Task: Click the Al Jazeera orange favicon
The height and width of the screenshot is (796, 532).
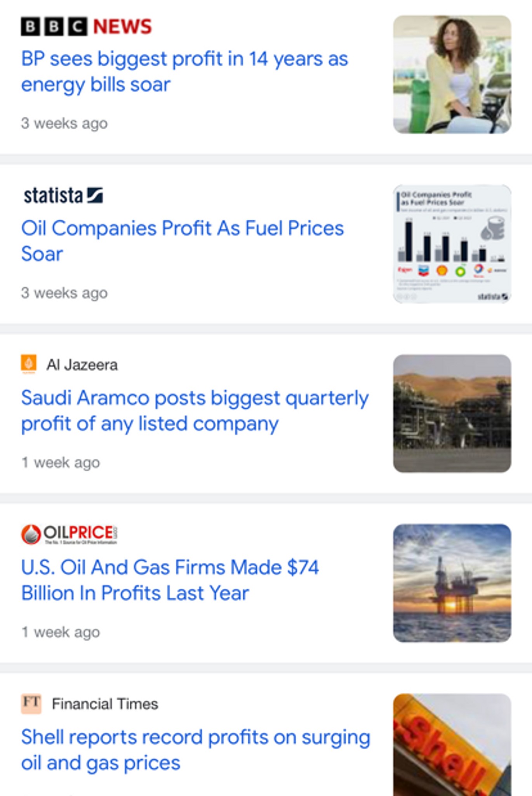Action: 29,364
